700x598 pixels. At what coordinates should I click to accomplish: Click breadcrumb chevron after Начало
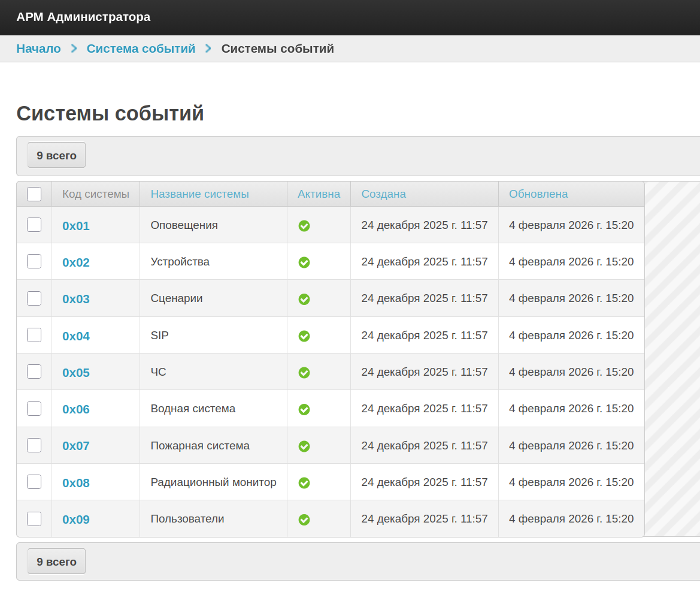coord(74,48)
